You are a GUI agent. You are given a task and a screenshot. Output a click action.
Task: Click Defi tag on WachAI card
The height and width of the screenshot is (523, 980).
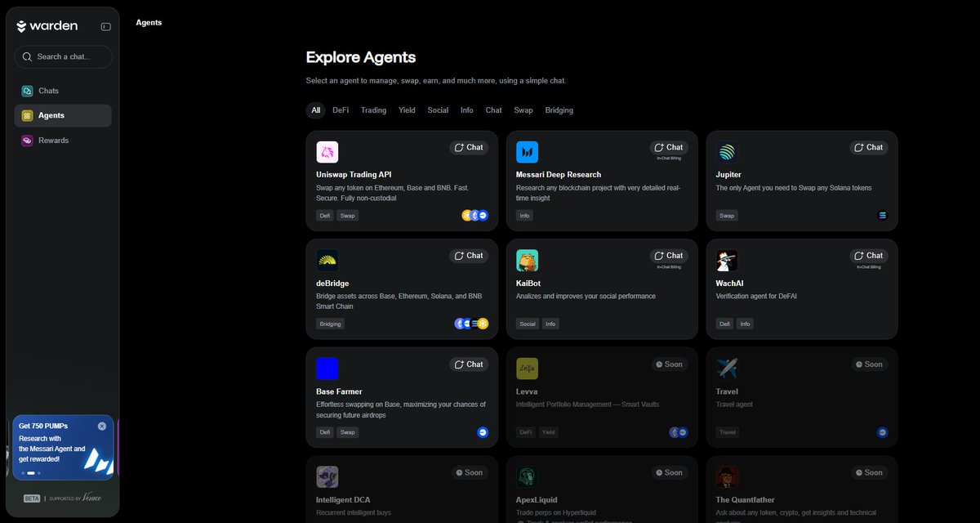click(x=725, y=324)
